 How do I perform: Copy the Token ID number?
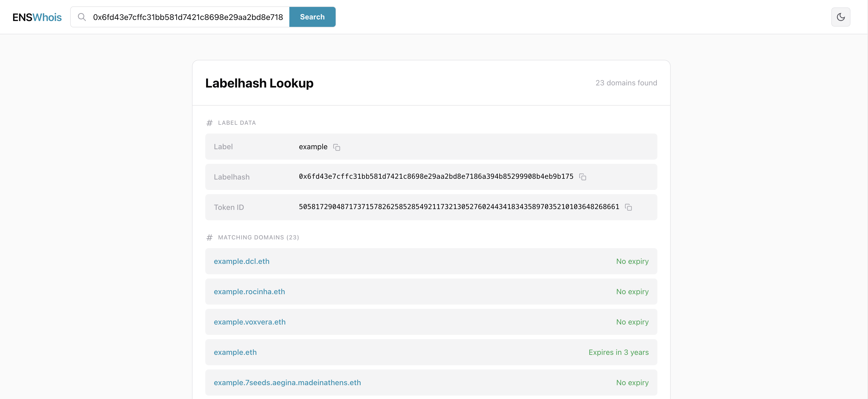click(628, 207)
